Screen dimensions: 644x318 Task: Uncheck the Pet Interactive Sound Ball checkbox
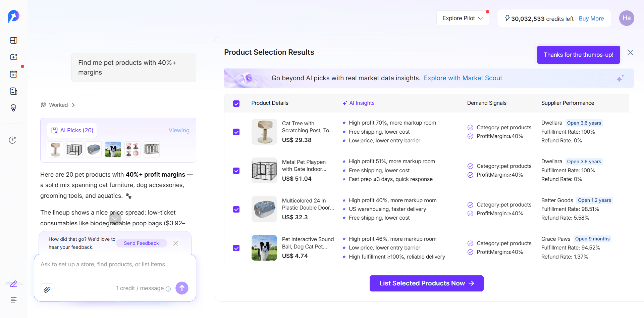236,248
